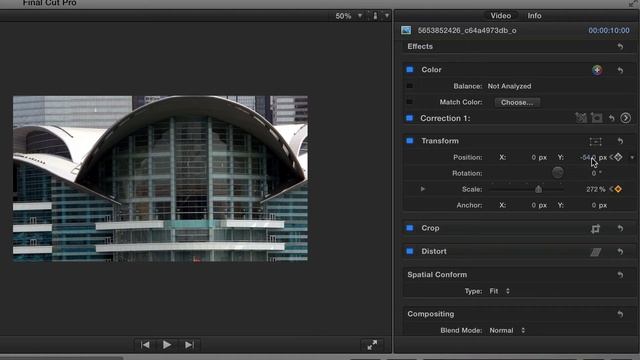Activate Crop onscreen controls icon
This screenshot has width=640, height=360.
tap(596, 229)
